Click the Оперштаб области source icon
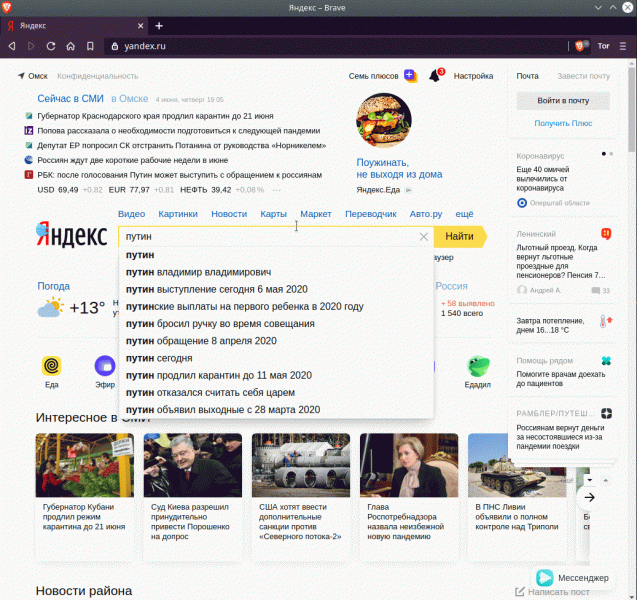Viewport: 637px width, 600px height. tap(522, 203)
